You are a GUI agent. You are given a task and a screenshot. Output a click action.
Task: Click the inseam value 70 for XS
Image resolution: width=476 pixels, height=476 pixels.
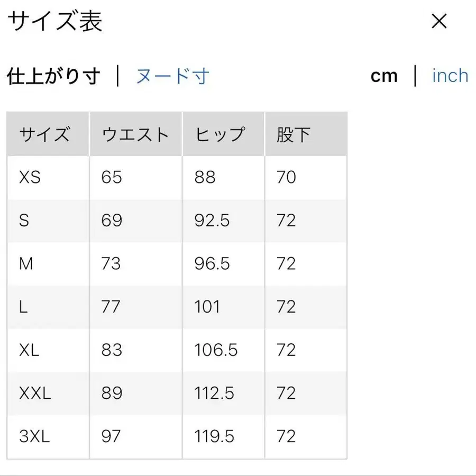pyautogui.click(x=286, y=177)
